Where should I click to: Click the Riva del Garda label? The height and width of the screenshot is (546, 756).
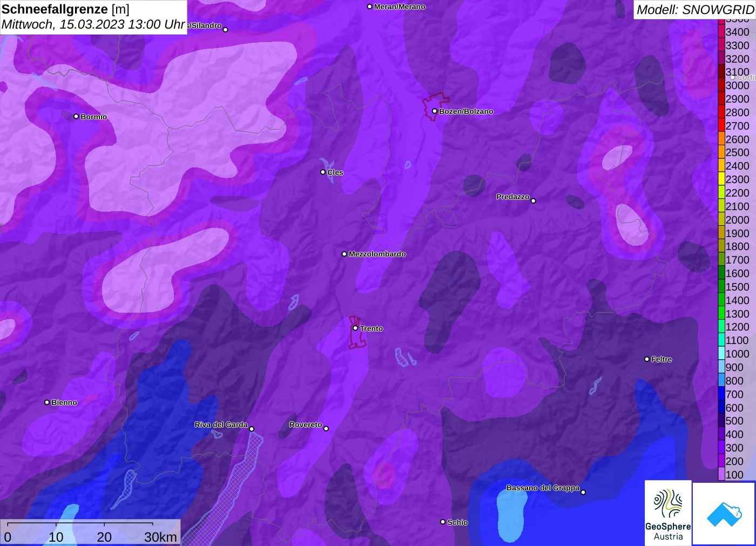(x=221, y=424)
